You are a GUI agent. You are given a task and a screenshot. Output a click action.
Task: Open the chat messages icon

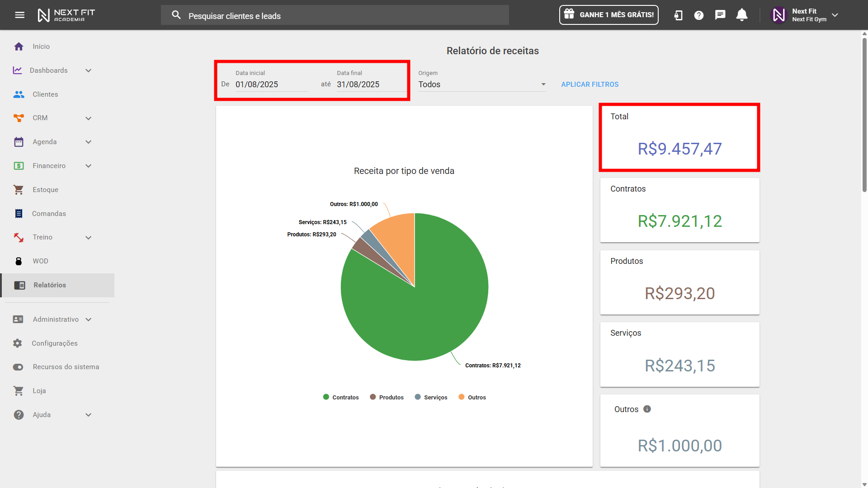pos(720,15)
